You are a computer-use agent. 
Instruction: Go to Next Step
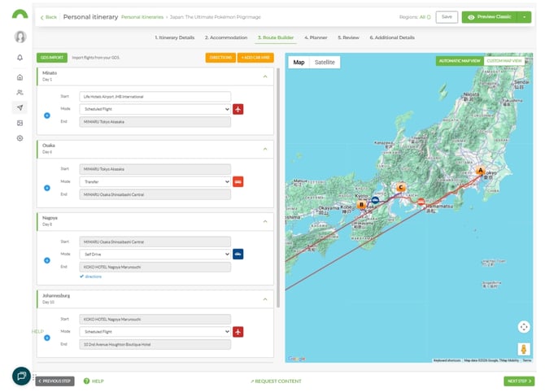point(519,381)
